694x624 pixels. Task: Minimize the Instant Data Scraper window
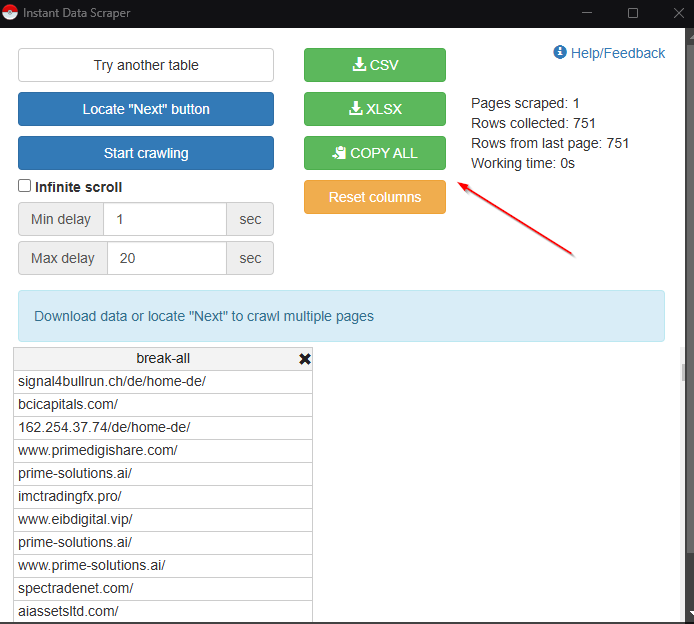pos(587,13)
